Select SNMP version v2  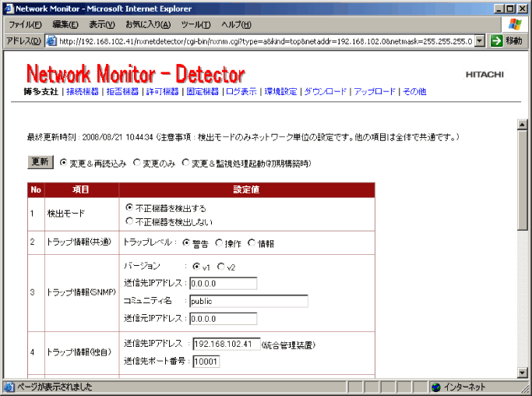point(221,267)
